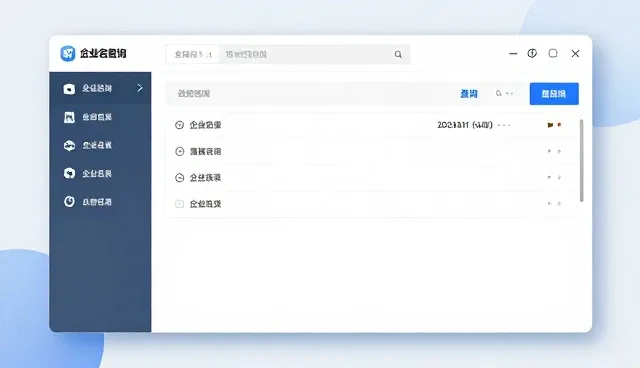The width and height of the screenshot is (640, 368).
Task: Click the blue text link in filter bar
Action: click(x=469, y=94)
